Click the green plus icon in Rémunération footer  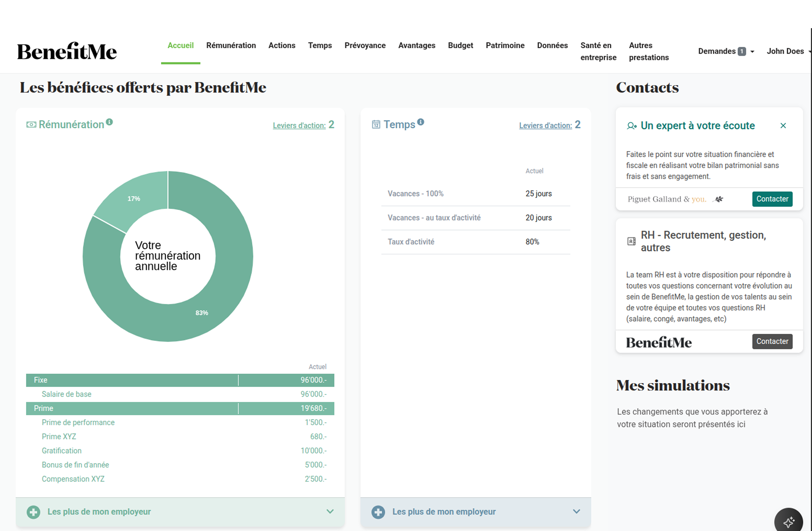(33, 512)
